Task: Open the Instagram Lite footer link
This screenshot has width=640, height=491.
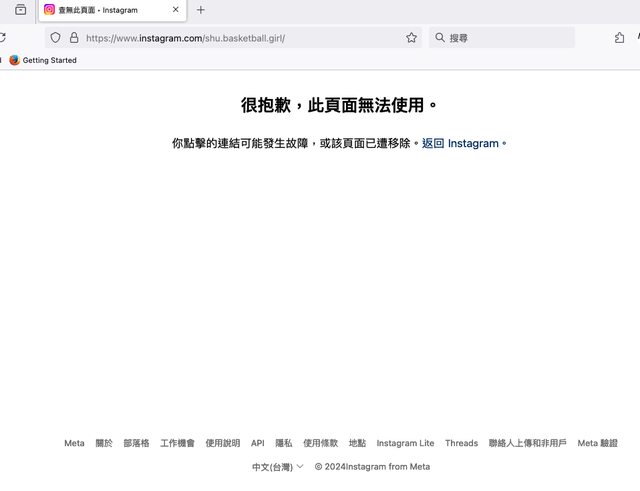Action: tap(405, 443)
